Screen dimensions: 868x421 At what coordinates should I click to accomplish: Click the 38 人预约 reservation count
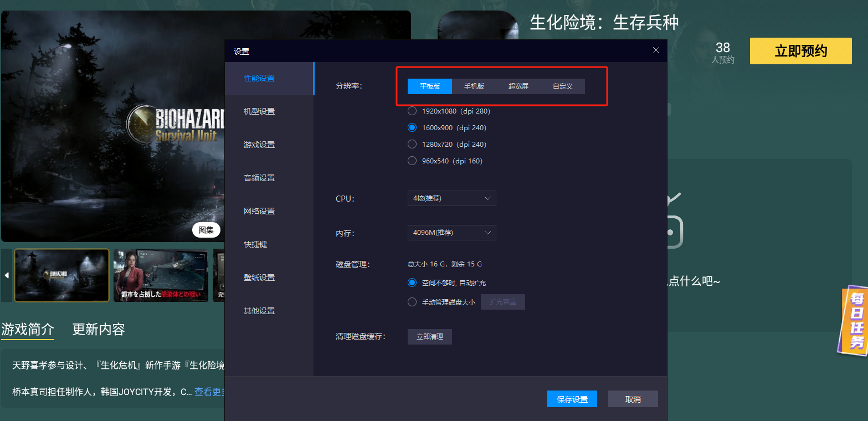[723, 53]
